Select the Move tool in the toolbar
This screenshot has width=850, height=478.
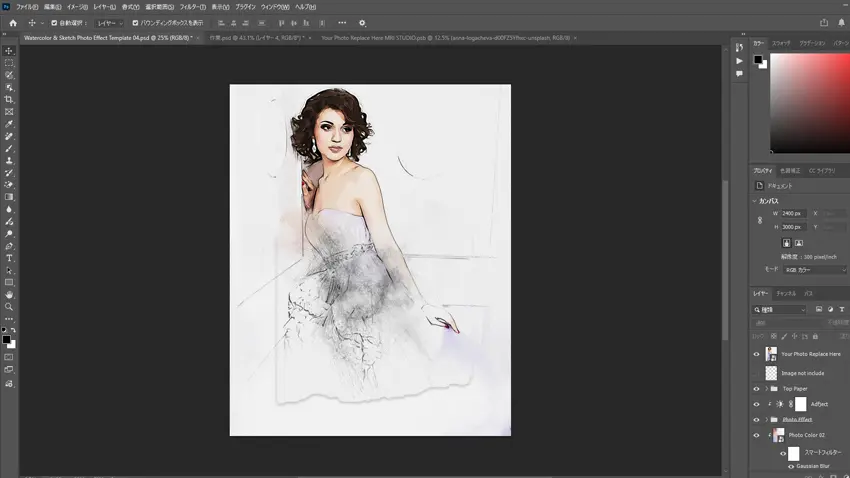[x=9, y=51]
